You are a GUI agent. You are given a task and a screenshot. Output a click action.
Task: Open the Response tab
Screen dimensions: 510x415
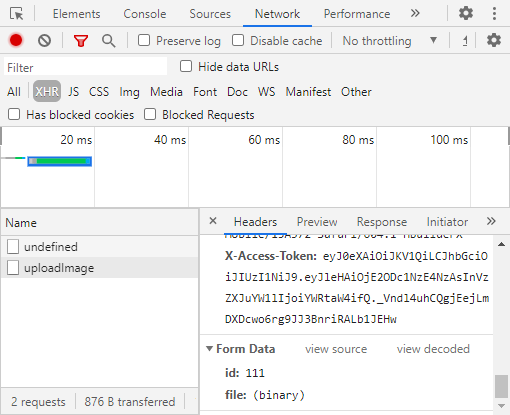[x=382, y=222]
